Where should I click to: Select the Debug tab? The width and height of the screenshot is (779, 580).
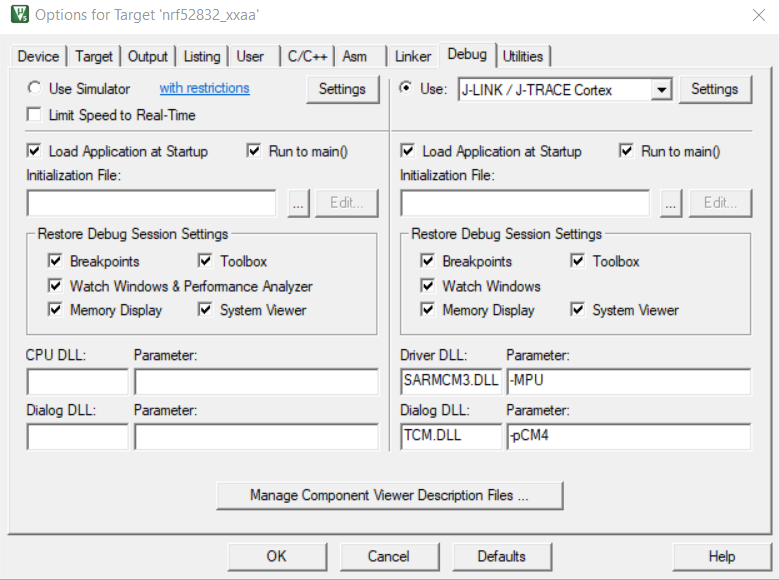pos(467,54)
